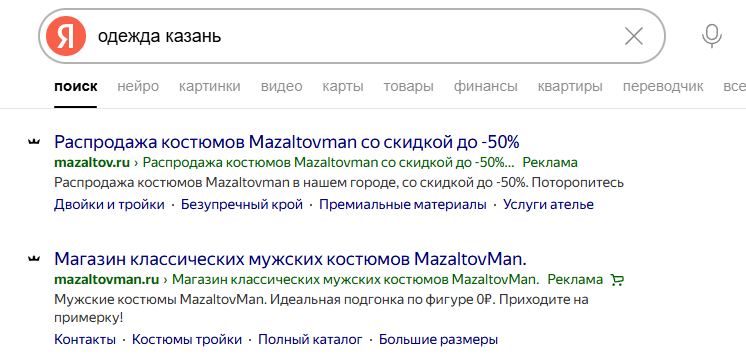Click crown icon beside the Магазин классических result
The width and height of the screenshot is (746, 361).
34,259
